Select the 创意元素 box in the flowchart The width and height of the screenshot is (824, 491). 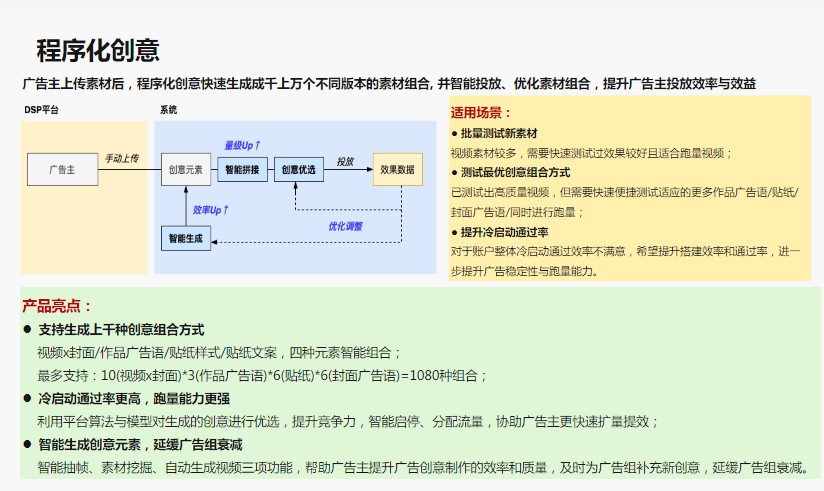point(186,171)
